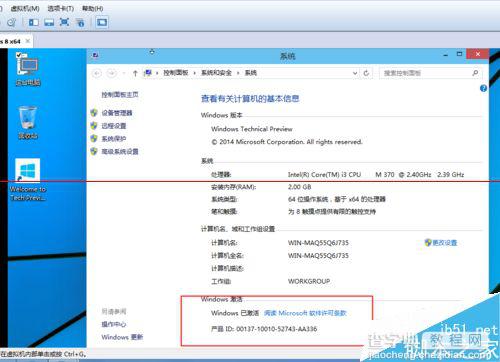Screen dimensions: 500x362
Task: Open the 操作中心 link
Action: coord(114,324)
